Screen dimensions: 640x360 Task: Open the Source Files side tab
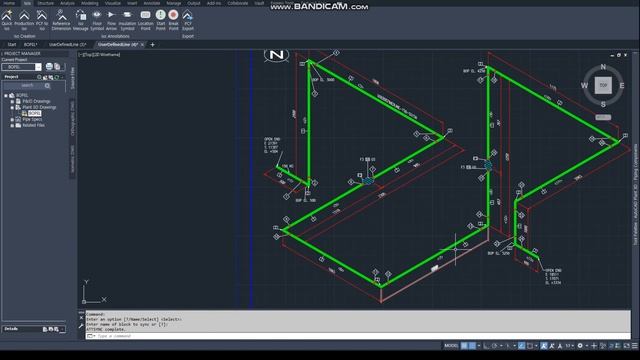pyautogui.click(x=73, y=78)
